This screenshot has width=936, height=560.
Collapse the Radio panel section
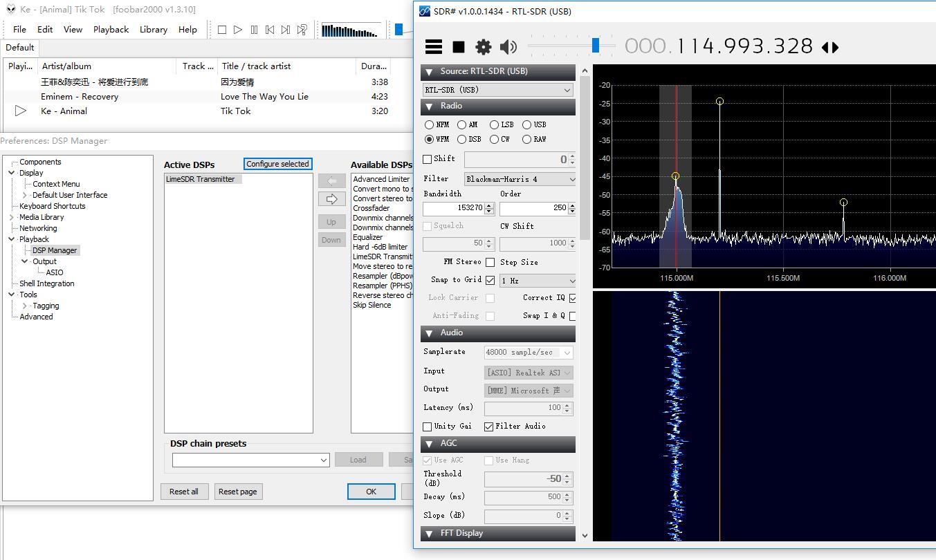pos(429,106)
